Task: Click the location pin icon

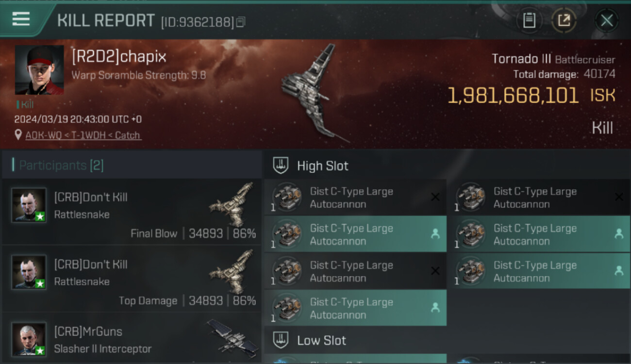Action: (18, 135)
